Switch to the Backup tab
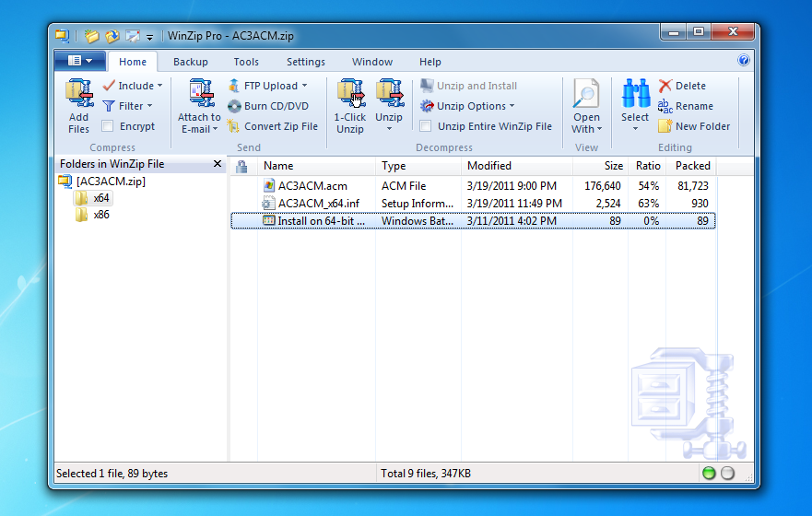The width and height of the screenshot is (812, 516). coord(191,62)
